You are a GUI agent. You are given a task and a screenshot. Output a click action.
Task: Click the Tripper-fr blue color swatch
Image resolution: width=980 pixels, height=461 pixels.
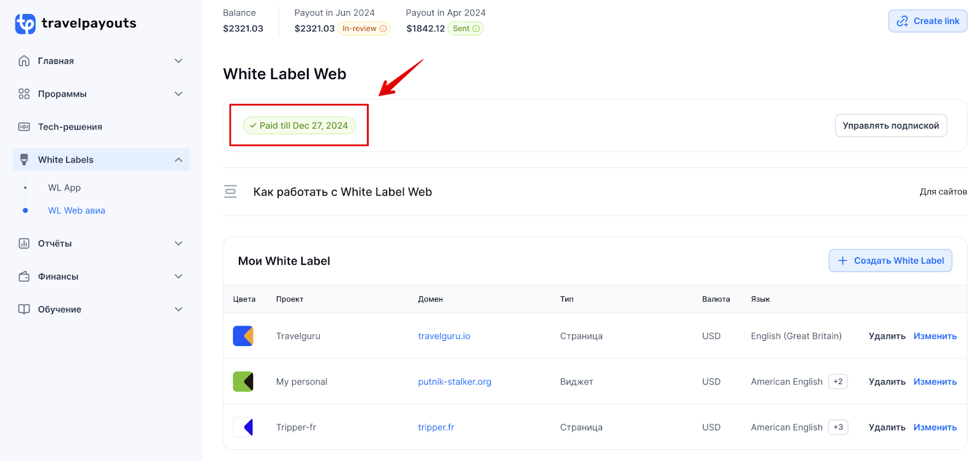pyautogui.click(x=243, y=427)
